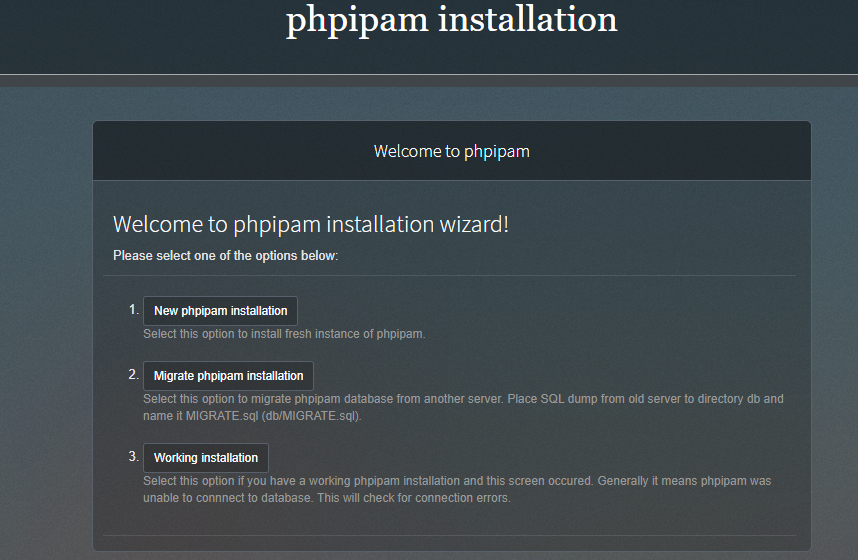Click the 'Welcome to phpipam' panel header
This screenshot has height=560, width=858.
click(451, 151)
